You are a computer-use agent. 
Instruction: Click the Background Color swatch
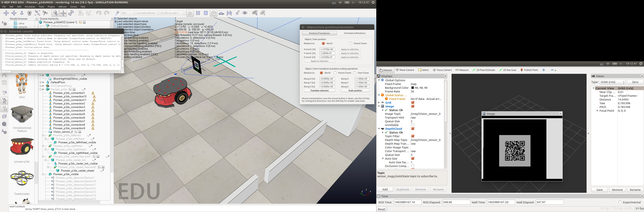[413, 88]
